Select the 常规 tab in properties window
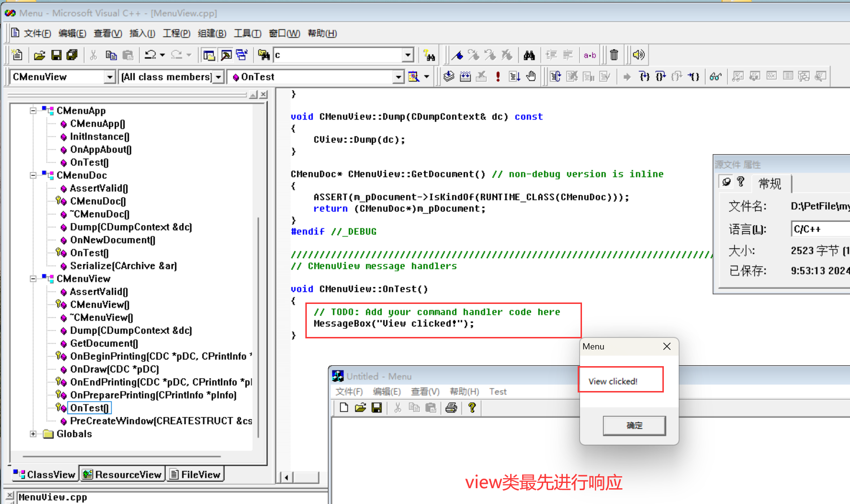 click(770, 183)
